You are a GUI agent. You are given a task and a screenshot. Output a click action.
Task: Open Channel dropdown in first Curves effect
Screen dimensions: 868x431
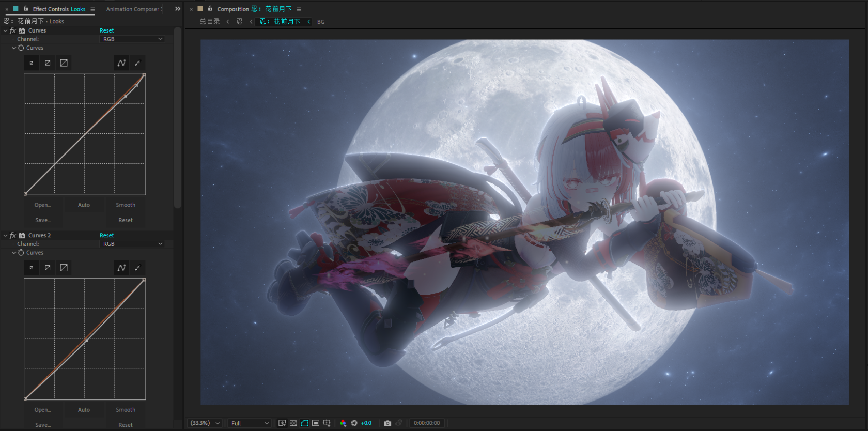[x=132, y=39]
